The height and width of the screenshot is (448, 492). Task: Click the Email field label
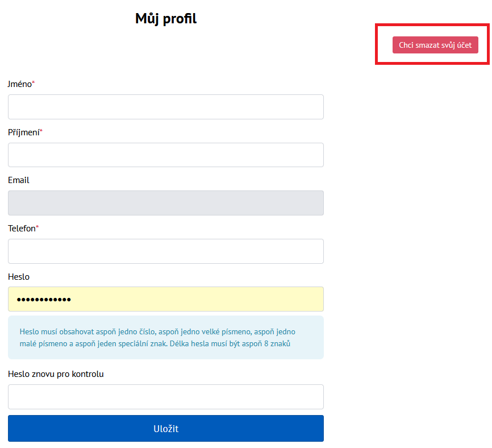coord(19,180)
